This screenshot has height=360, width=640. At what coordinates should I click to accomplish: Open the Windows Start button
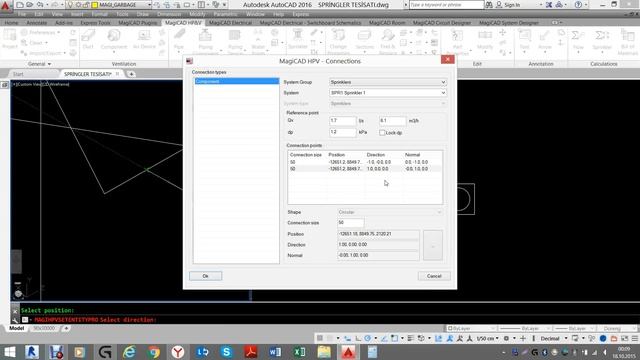9,352
